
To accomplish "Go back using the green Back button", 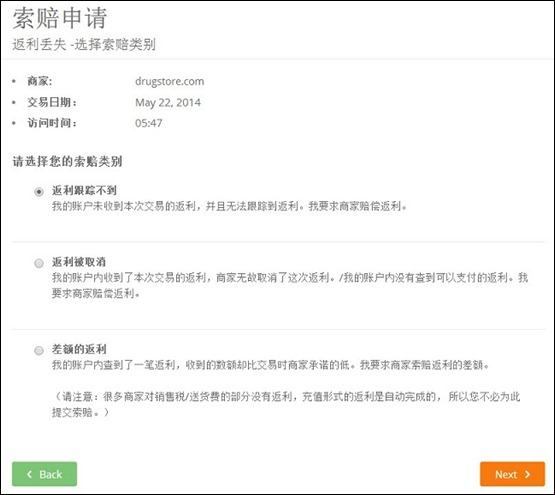I will 44,474.
